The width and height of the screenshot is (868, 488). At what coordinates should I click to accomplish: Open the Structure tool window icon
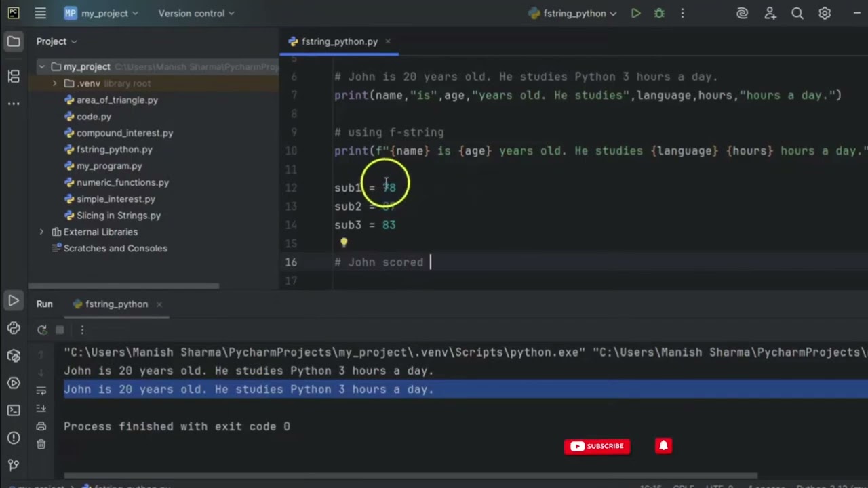point(14,76)
